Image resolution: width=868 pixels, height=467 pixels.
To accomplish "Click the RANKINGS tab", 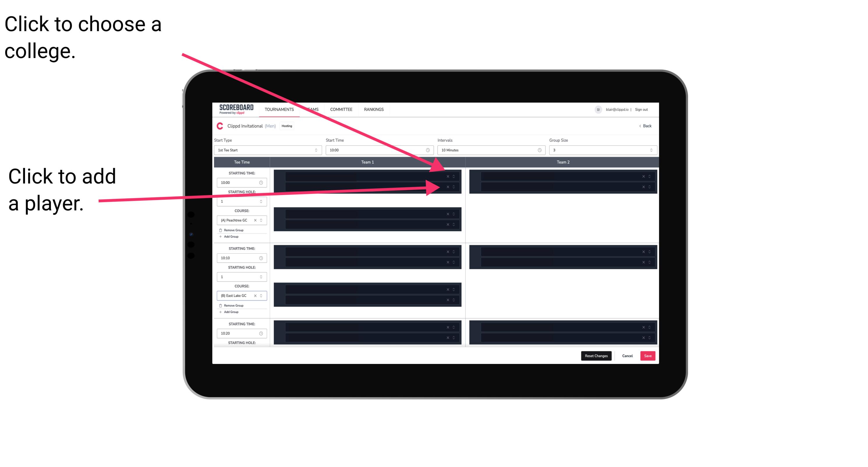I will [x=374, y=109].
